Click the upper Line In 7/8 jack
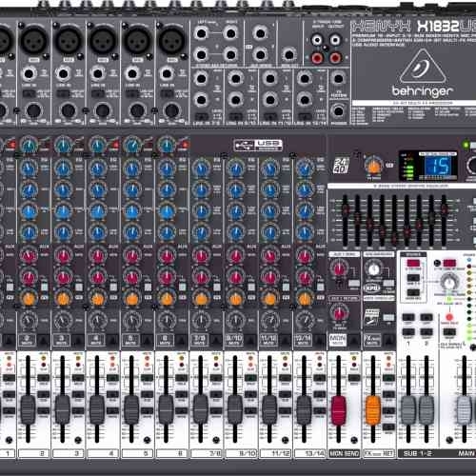Viewport: 476px width, 476px height. [x=201, y=78]
